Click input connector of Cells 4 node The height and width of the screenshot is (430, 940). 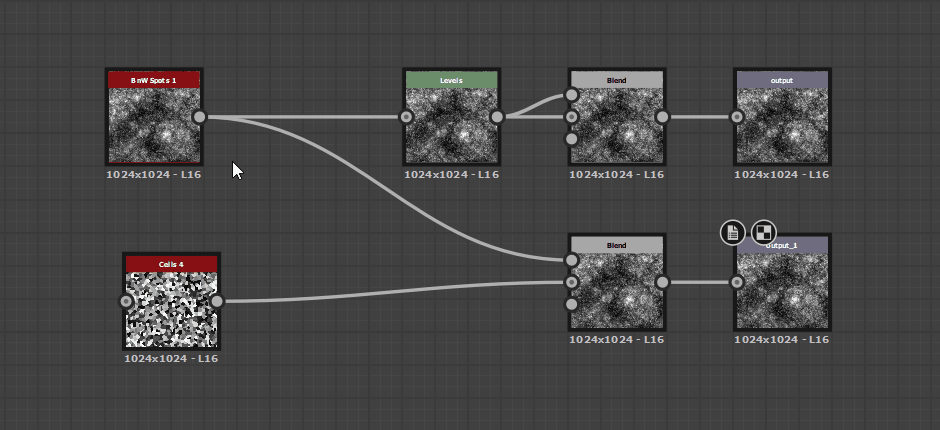[126, 301]
